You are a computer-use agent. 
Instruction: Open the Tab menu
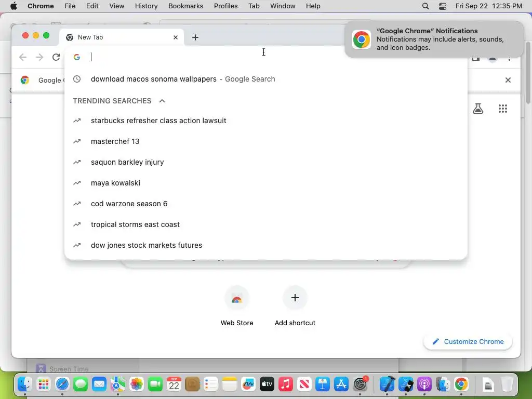click(254, 6)
